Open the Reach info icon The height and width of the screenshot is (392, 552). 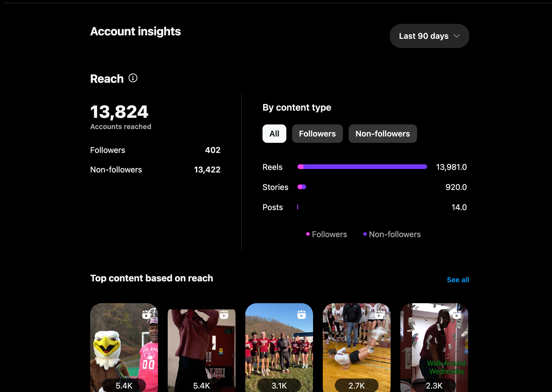[133, 78]
